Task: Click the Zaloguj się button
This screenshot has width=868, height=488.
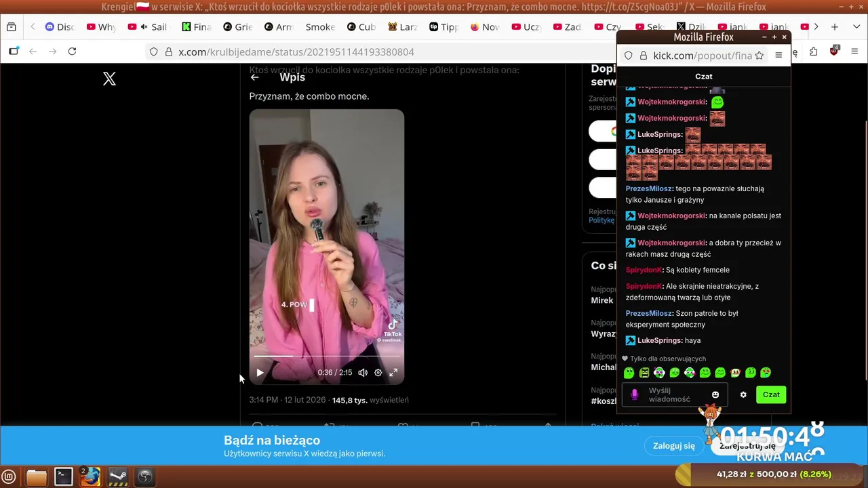Action: (674, 446)
